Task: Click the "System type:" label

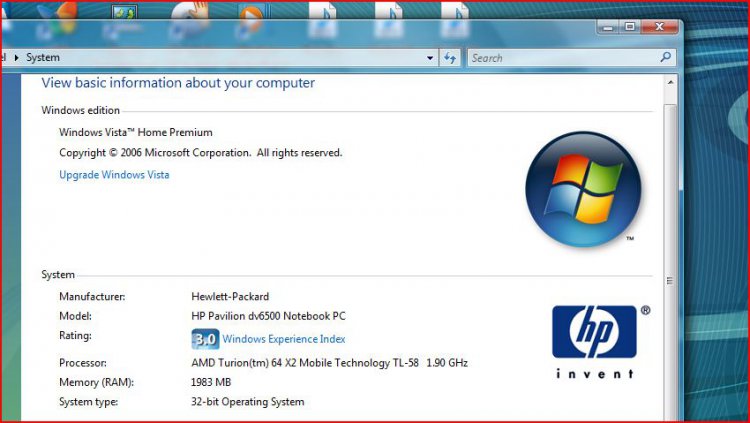Action: point(88,401)
